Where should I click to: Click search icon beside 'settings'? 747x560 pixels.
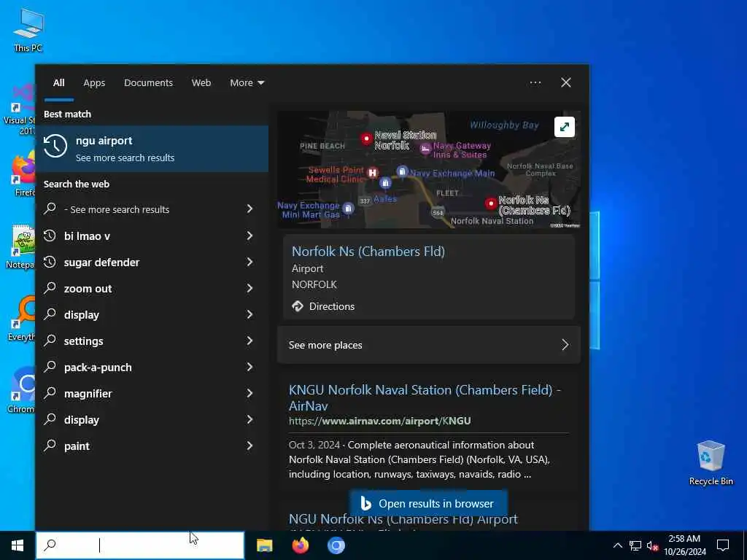click(x=50, y=340)
